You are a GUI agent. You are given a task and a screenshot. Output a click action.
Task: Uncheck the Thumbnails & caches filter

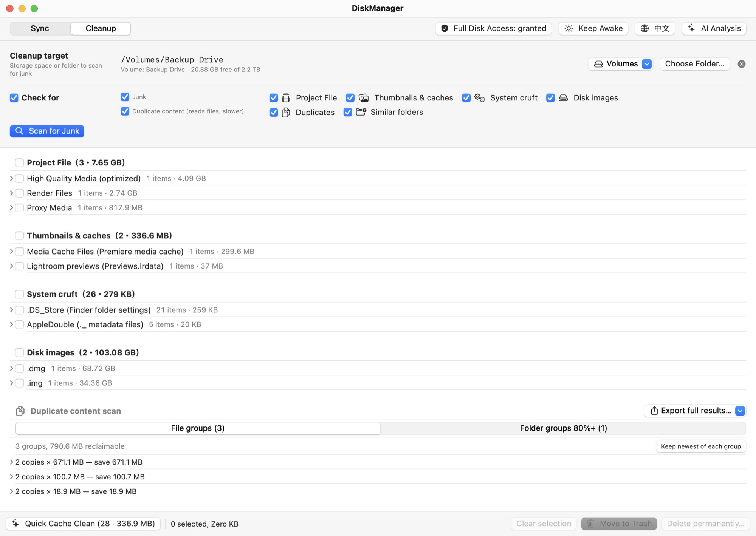(350, 98)
